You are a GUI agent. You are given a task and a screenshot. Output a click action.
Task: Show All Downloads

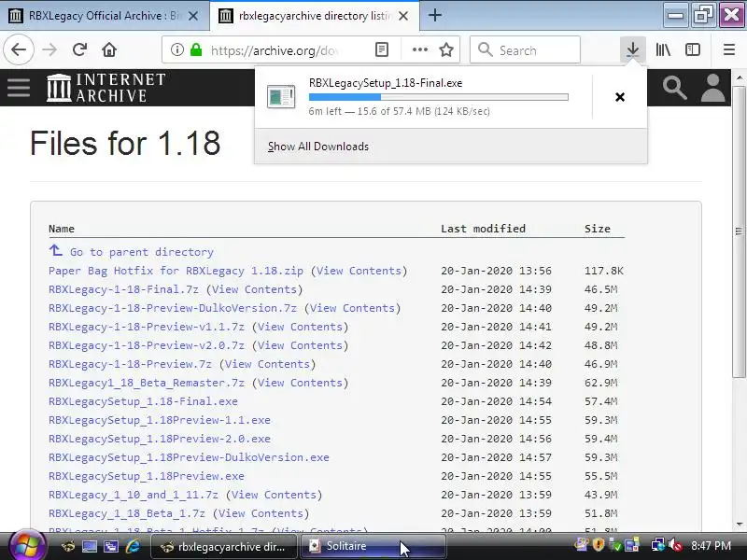pyautogui.click(x=318, y=147)
